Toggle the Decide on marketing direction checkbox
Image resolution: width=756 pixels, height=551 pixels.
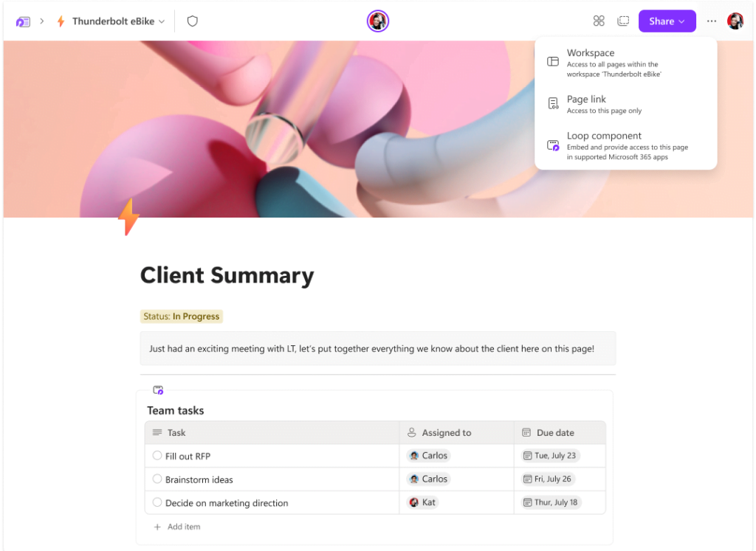click(157, 502)
